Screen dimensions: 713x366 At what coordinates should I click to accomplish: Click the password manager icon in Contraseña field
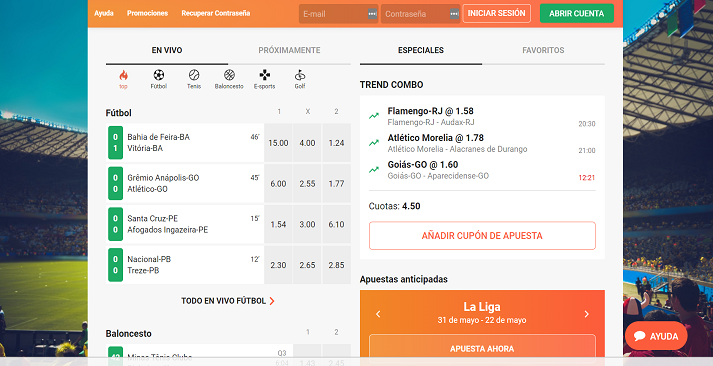454,14
